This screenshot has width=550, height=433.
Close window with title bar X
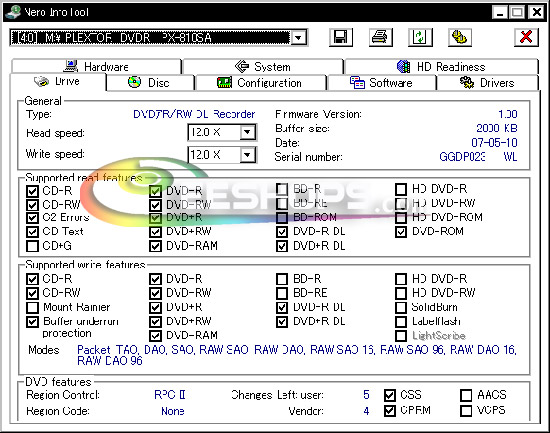pos(537,12)
